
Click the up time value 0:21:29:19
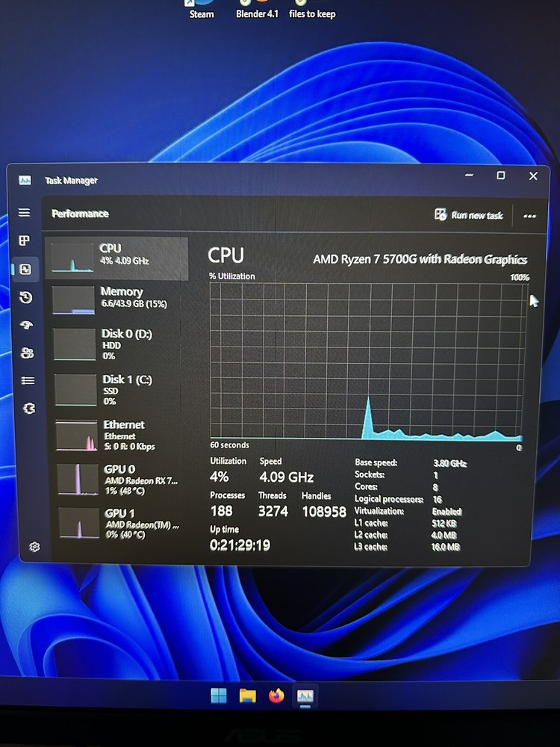pyautogui.click(x=240, y=545)
